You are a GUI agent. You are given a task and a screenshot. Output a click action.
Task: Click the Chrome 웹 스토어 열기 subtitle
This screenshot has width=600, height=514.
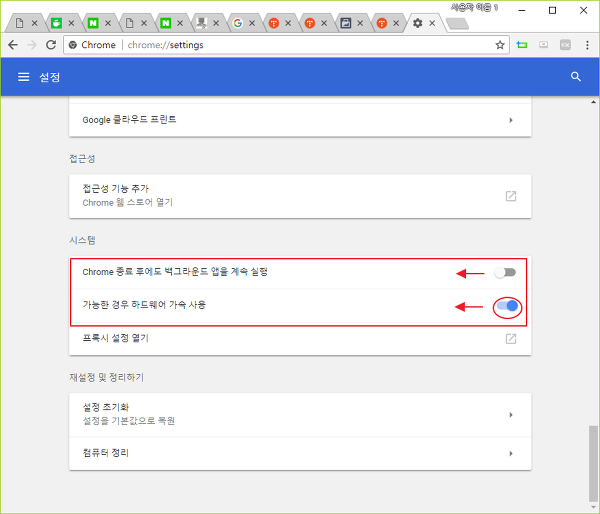[x=127, y=203]
